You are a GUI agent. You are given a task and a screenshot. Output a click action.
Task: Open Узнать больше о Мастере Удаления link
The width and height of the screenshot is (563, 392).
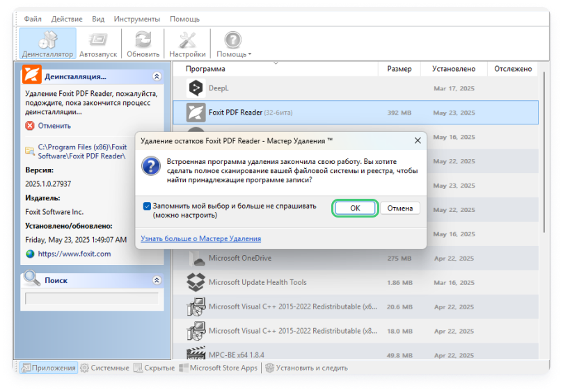pos(200,238)
